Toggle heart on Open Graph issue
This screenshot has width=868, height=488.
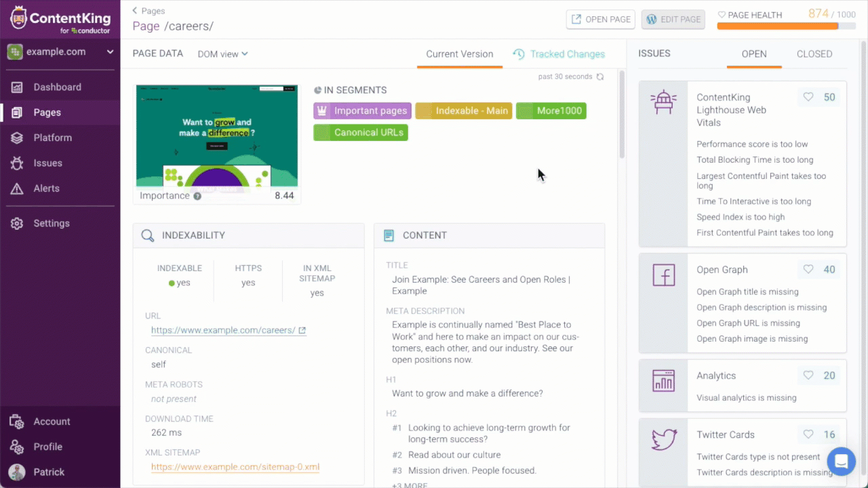click(808, 270)
